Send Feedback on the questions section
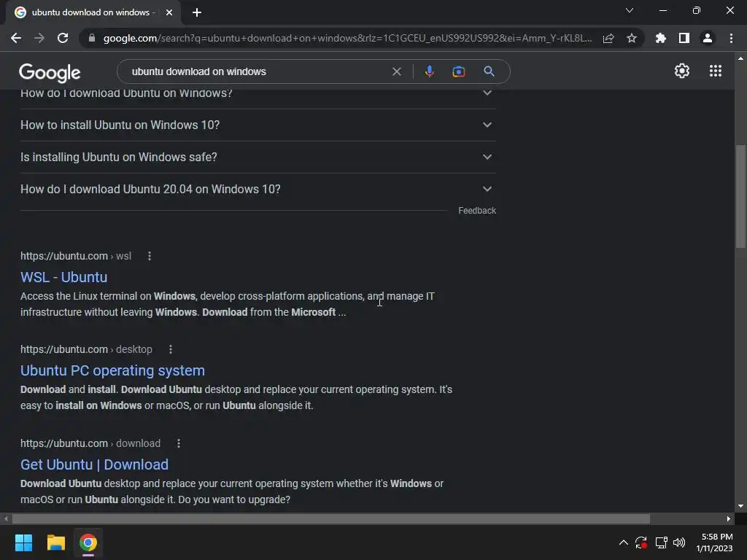Screen dimensions: 747x560 pyautogui.click(x=477, y=211)
